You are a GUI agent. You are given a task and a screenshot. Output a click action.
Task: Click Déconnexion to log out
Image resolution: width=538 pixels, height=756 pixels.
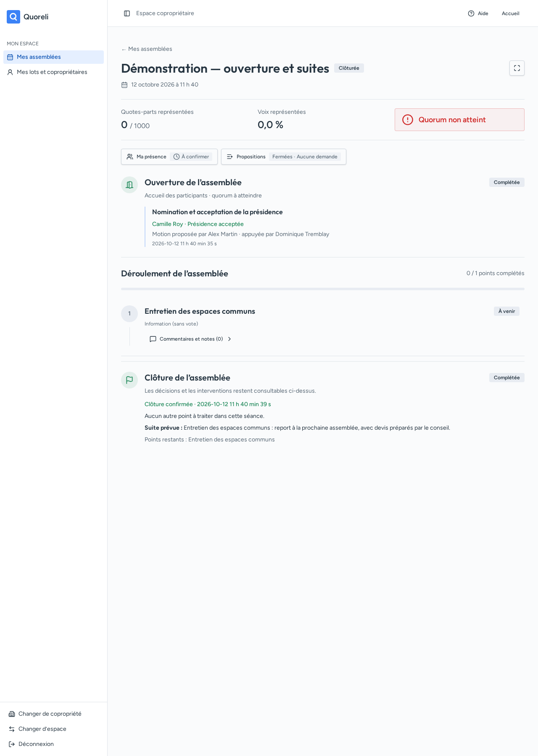pyautogui.click(x=53, y=744)
